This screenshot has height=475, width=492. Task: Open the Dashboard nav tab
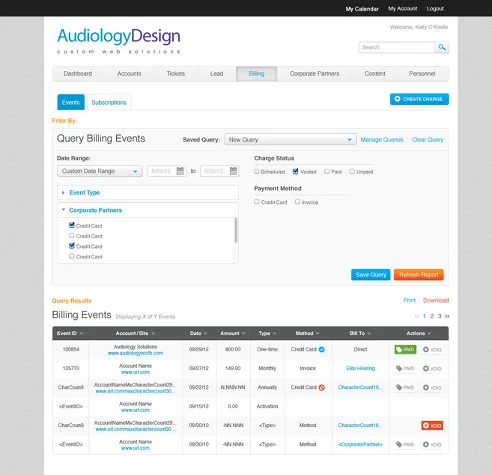tap(78, 74)
